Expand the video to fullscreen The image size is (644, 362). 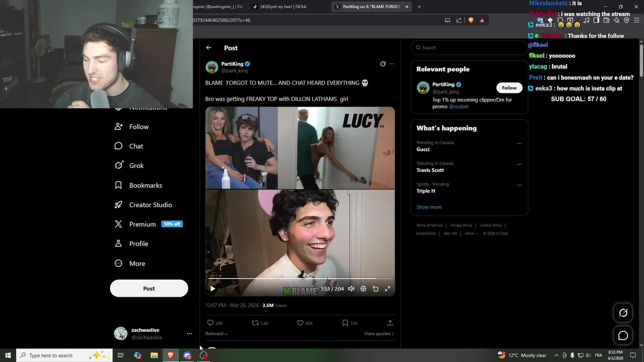point(387,289)
